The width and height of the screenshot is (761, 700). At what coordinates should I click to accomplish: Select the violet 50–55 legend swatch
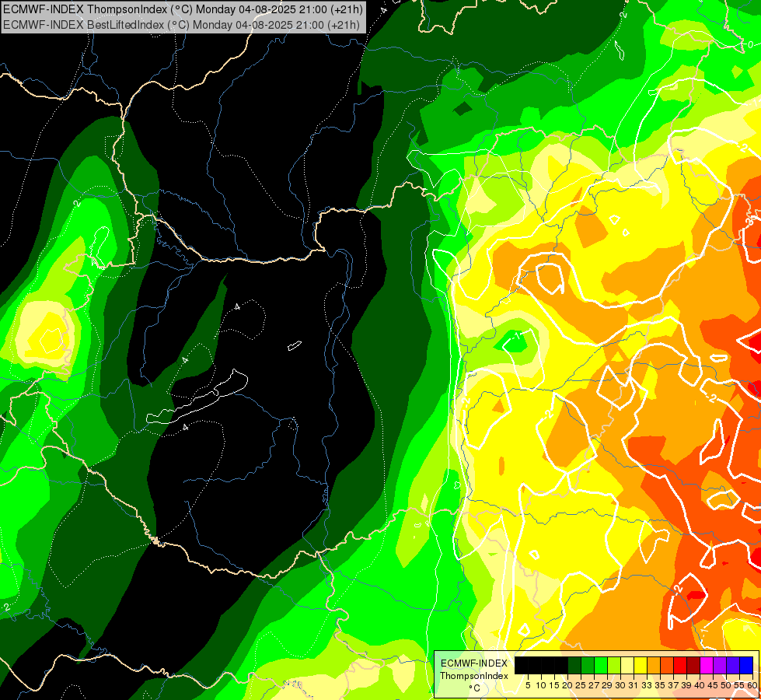(x=733, y=665)
